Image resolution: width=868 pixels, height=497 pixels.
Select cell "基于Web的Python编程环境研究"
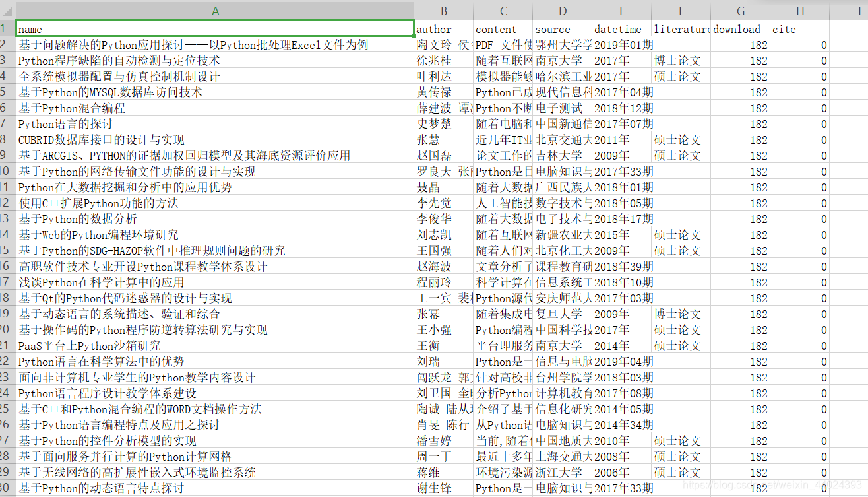point(215,235)
